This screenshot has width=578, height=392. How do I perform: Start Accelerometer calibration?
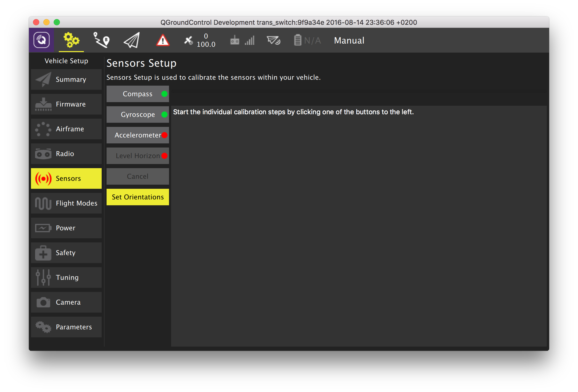click(138, 135)
